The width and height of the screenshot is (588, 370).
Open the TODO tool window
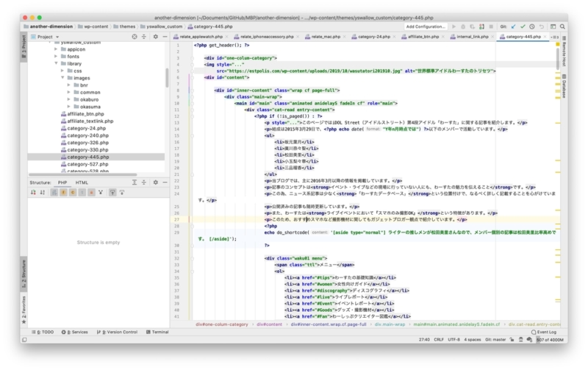pos(43,332)
